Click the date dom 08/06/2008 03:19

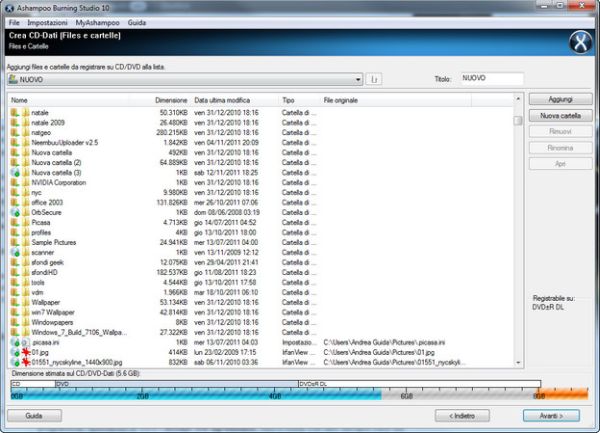[x=227, y=212]
